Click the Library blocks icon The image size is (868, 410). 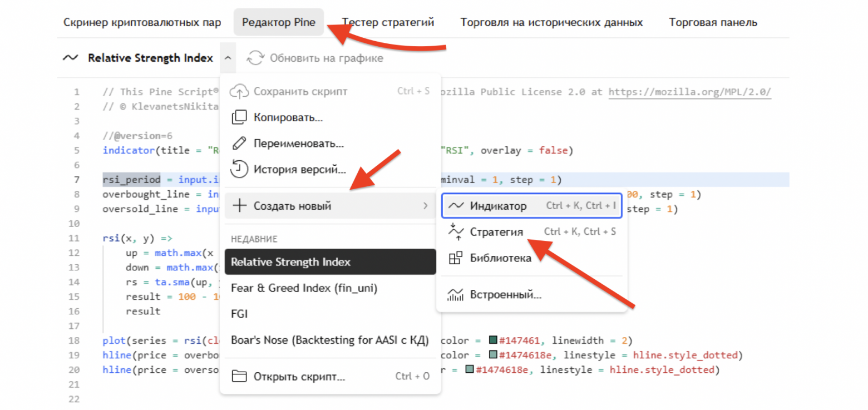456,258
